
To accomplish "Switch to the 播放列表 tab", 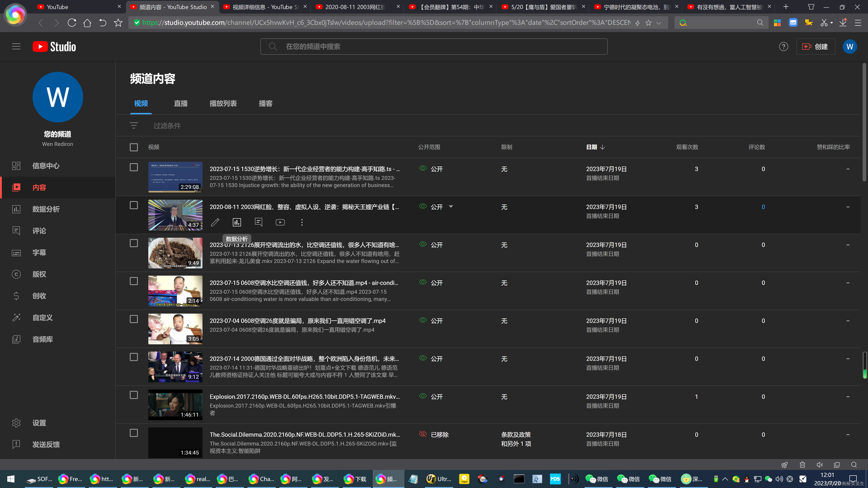I will click(223, 103).
